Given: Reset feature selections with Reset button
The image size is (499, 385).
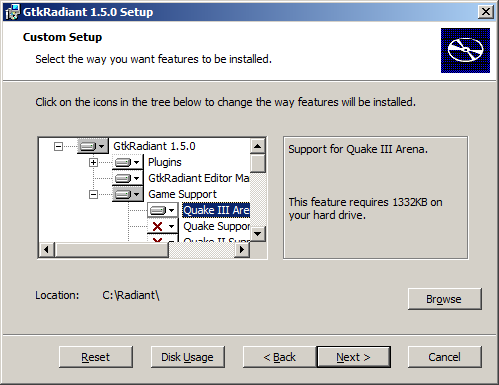Looking at the screenshot, I should (96, 357).
